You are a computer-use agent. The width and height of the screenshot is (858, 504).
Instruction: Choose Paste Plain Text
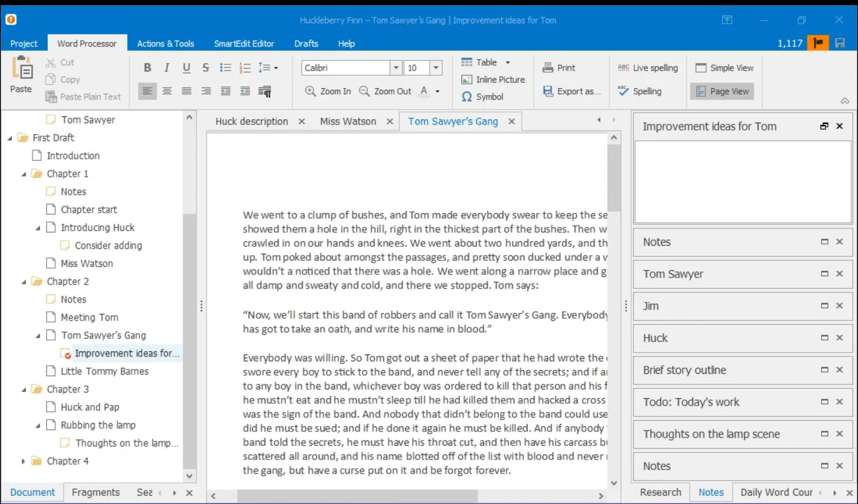(83, 96)
